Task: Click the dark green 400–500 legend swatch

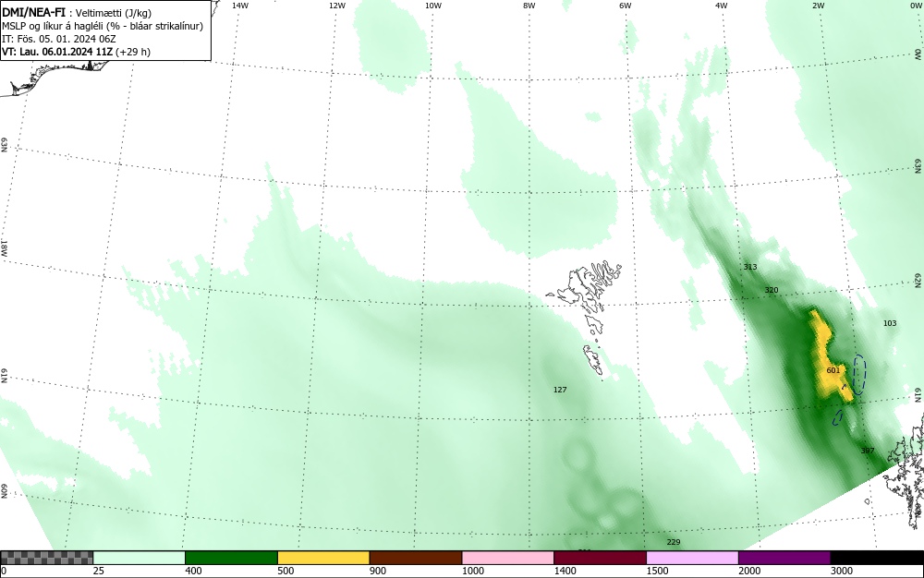Action: pyautogui.click(x=231, y=558)
